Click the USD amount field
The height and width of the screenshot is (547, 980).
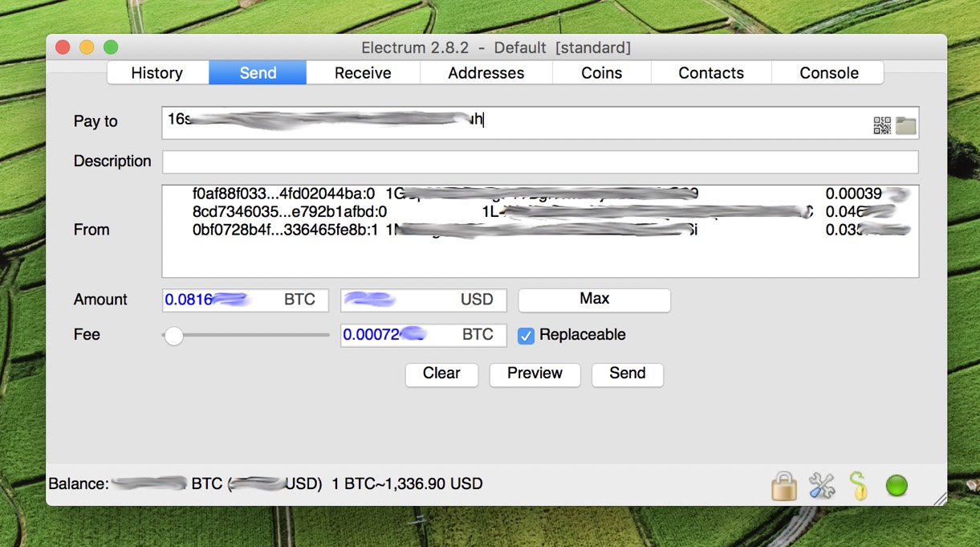click(x=424, y=300)
